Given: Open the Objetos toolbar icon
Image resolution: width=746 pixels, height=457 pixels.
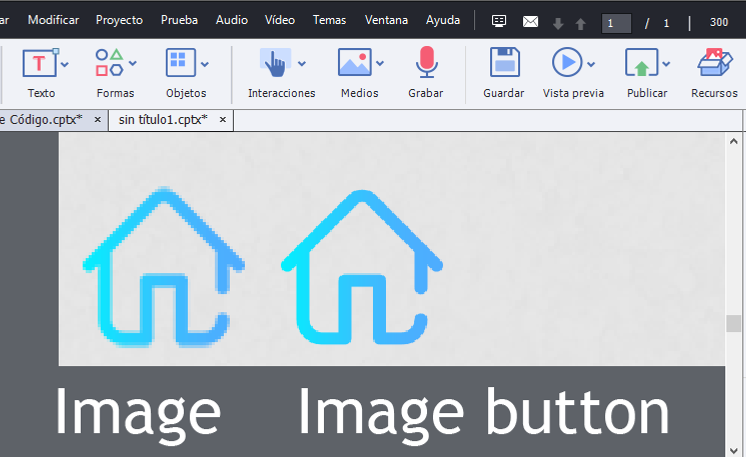Looking at the screenshot, I should click(x=180, y=64).
